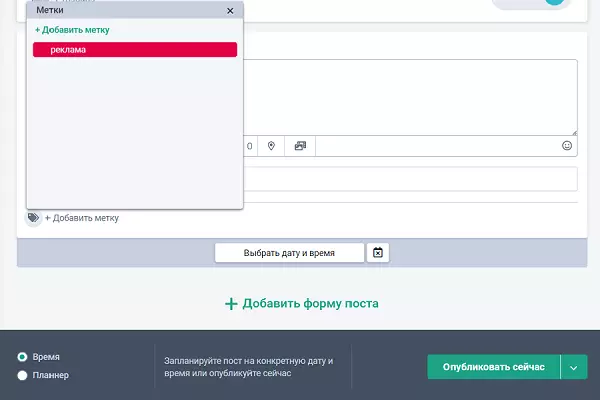Click the 'Добавить форму поста' link
The image size is (600, 400).
310,303
